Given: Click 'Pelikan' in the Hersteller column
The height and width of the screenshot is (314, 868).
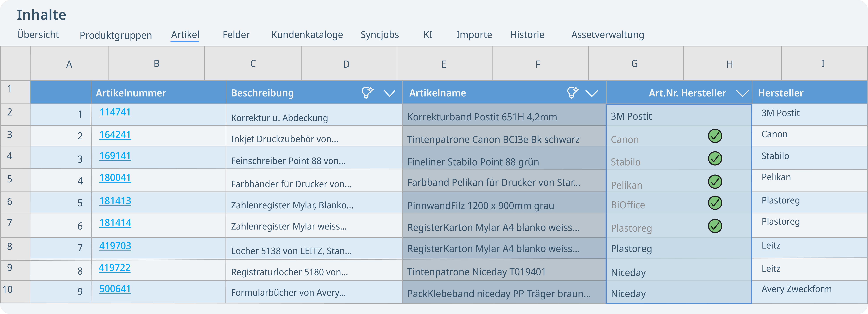Looking at the screenshot, I should (776, 177).
